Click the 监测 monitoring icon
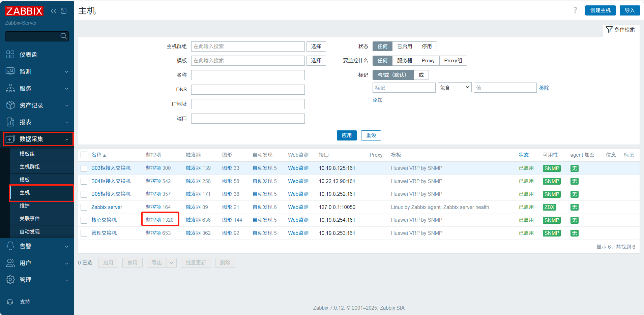This screenshot has width=644, height=315. tap(10, 71)
